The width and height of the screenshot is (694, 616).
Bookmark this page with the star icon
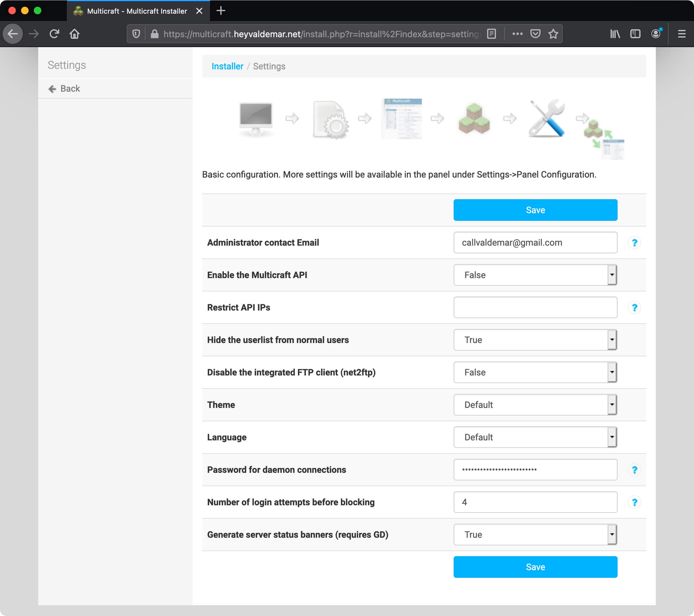point(553,34)
